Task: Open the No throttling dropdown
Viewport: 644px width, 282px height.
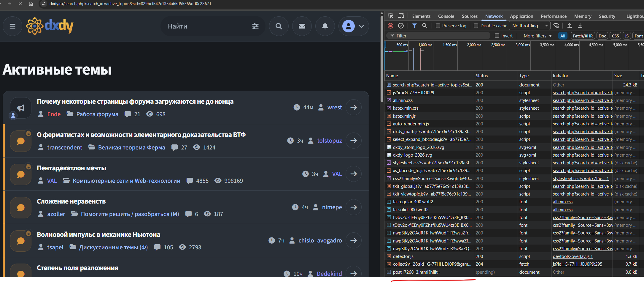Action: tap(530, 26)
